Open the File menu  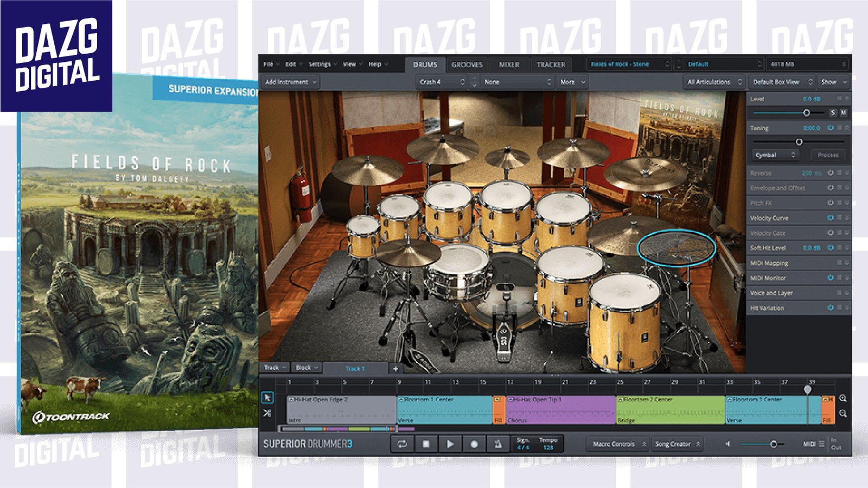[271, 64]
